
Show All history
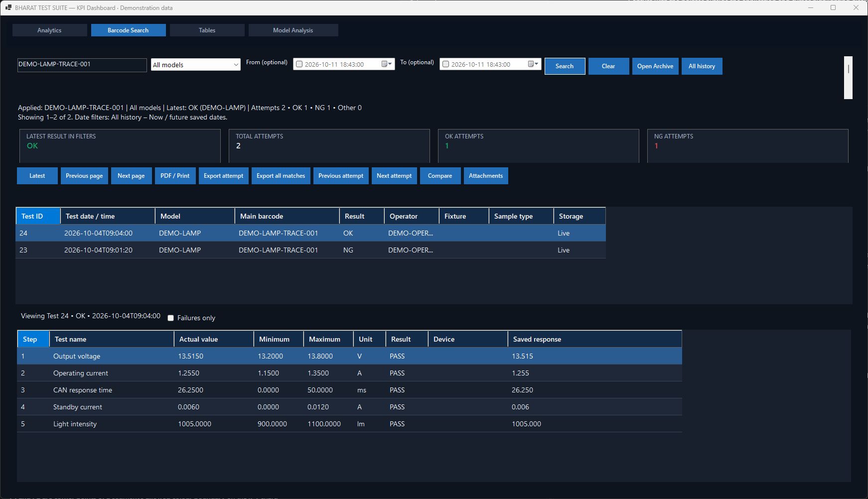click(x=702, y=66)
